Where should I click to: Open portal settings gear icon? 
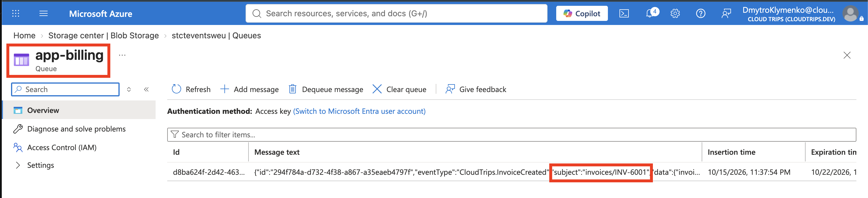675,13
